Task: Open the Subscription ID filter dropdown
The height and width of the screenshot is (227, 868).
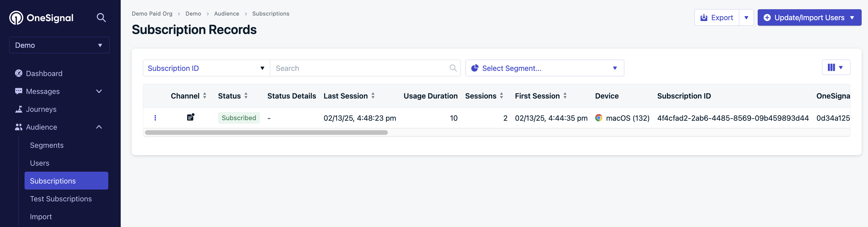Action: point(206,68)
